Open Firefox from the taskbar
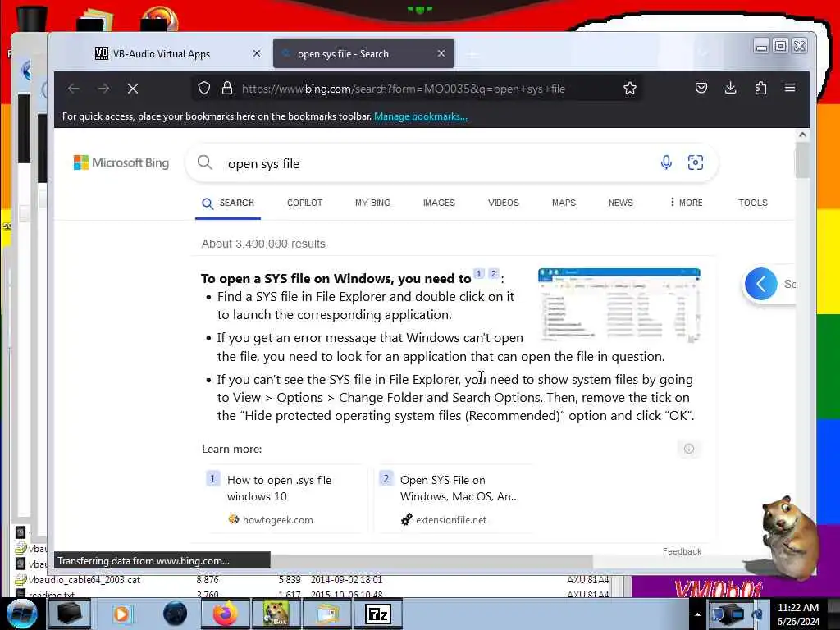This screenshot has width=840, height=630. tap(226, 614)
